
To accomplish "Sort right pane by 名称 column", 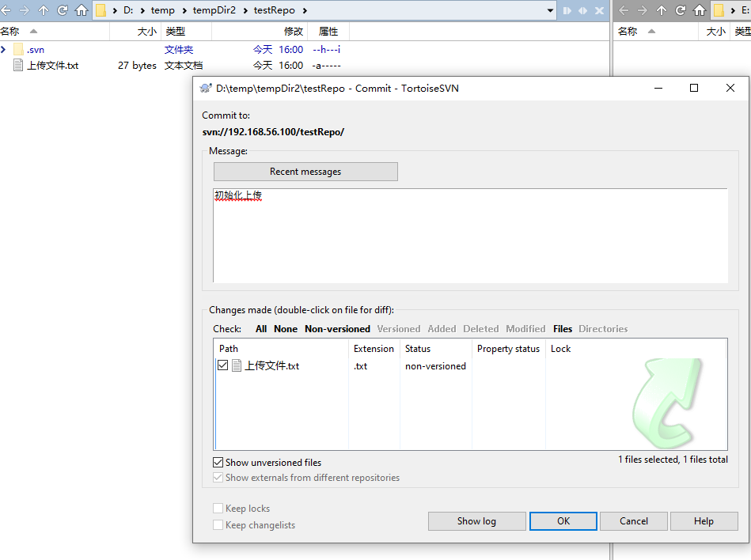I will 655,31.
